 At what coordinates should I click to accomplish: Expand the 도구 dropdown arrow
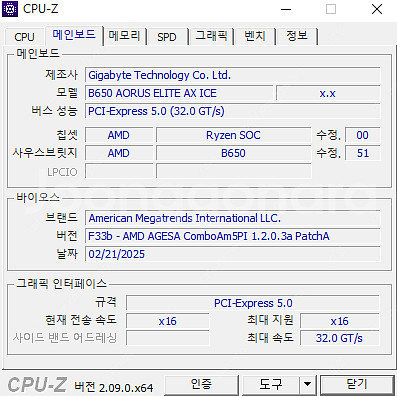[x=307, y=385]
